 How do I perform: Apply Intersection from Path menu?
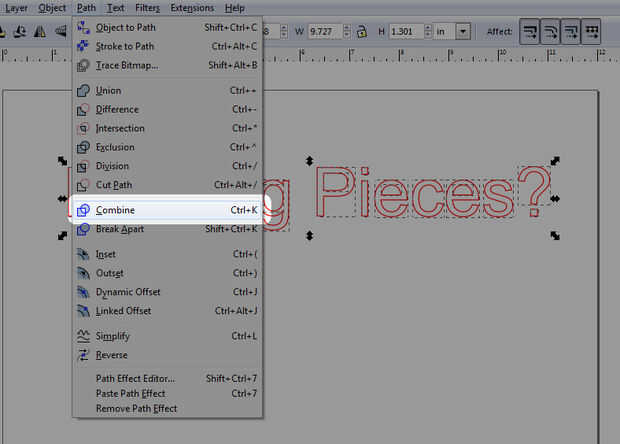coord(167,128)
